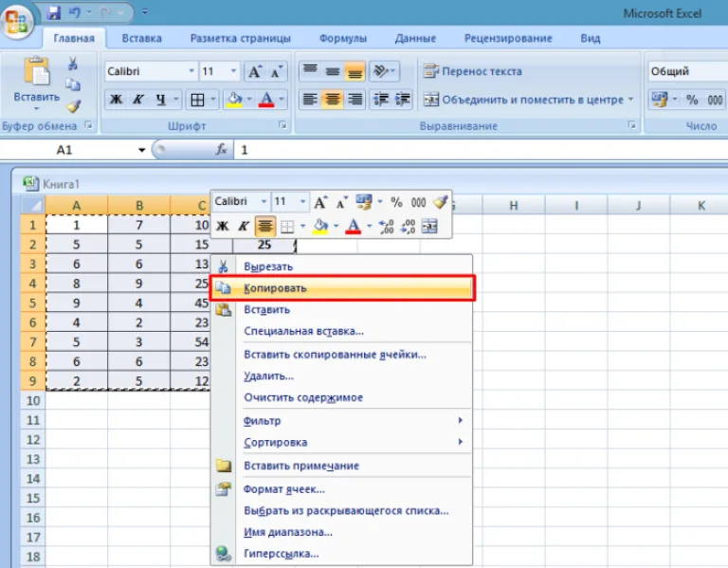
Task: Click Перенос текста wrap text button
Action: 473,71
